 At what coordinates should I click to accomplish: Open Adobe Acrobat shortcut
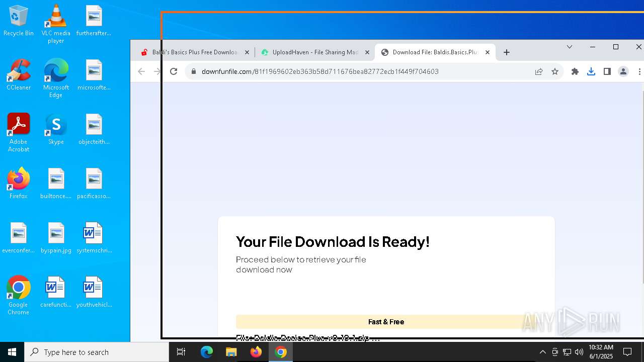pyautogui.click(x=18, y=133)
